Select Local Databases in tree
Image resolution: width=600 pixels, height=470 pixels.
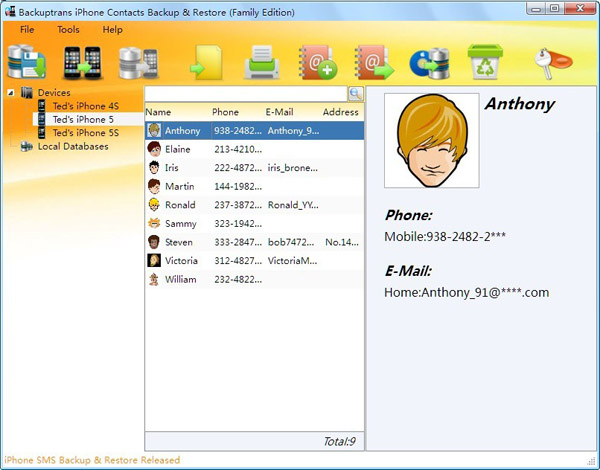pyautogui.click(x=73, y=146)
